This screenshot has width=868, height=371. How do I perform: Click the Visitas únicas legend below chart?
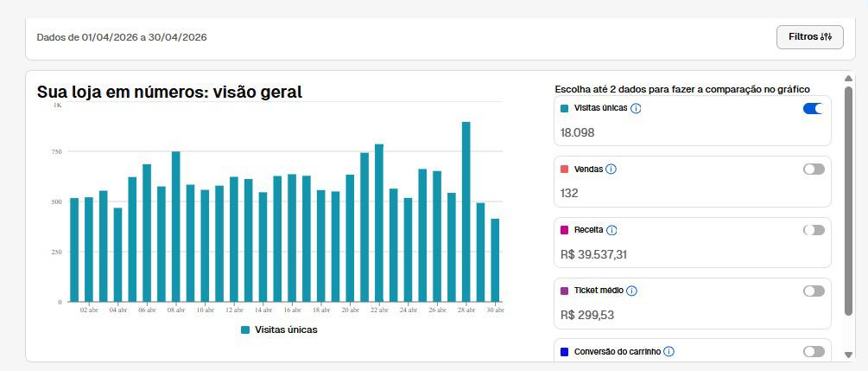point(279,330)
